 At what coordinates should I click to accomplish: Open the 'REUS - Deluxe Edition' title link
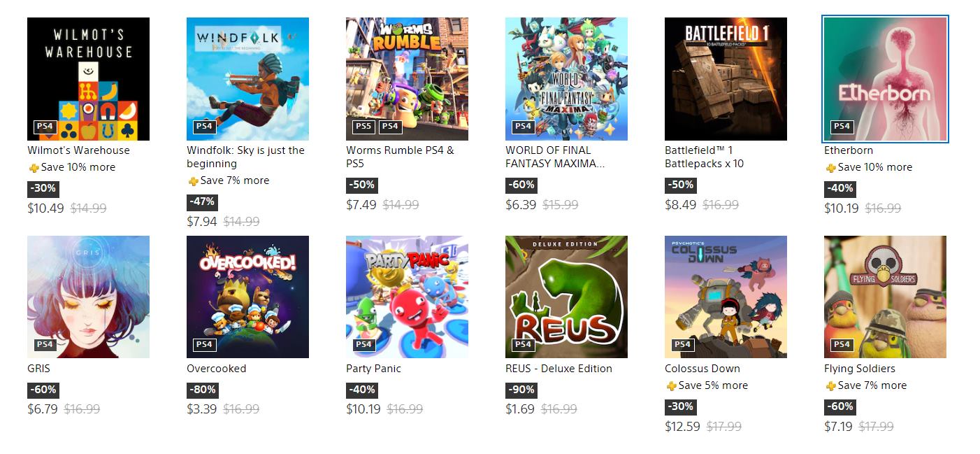[559, 369]
